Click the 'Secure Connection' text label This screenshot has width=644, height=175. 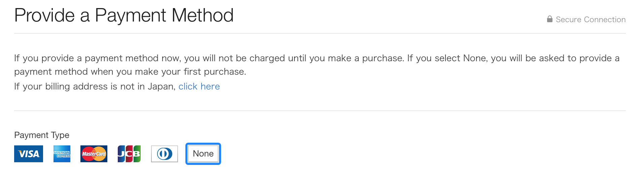pos(591,20)
